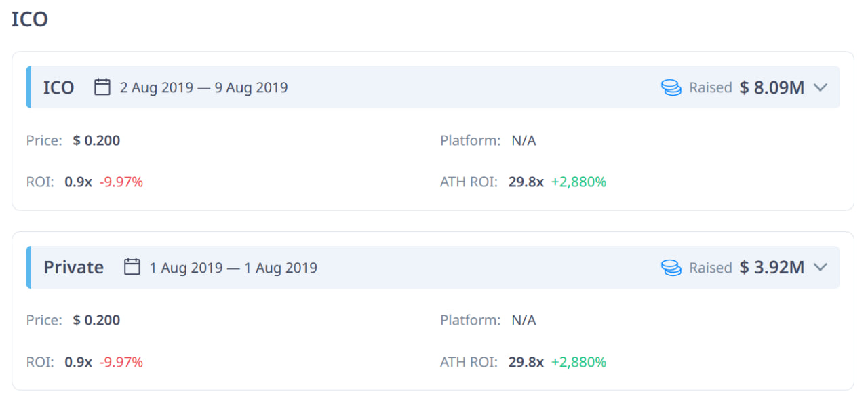Collapse the Private round chevron
Image resolution: width=868 pixels, height=398 pixels.
click(821, 268)
